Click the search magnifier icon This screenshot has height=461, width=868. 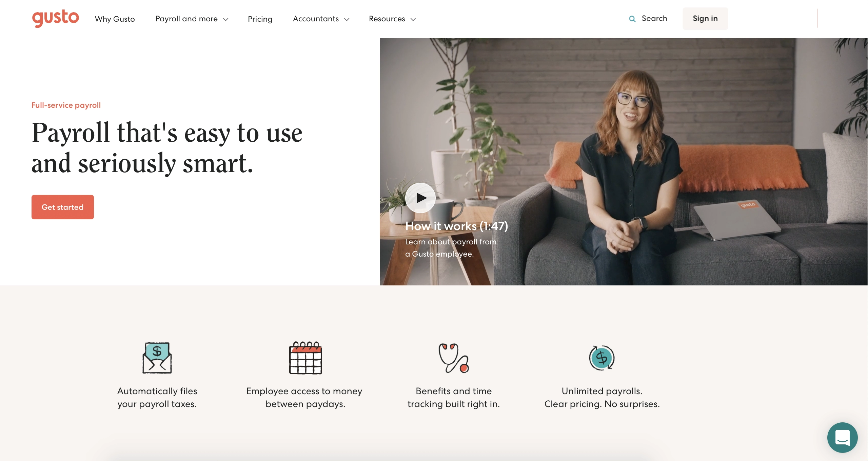coord(632,19)
